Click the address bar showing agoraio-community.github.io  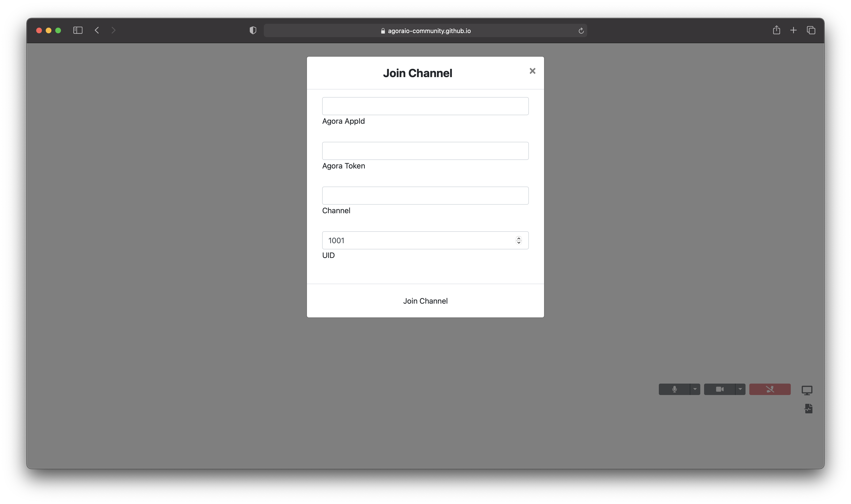click(425, 30)
